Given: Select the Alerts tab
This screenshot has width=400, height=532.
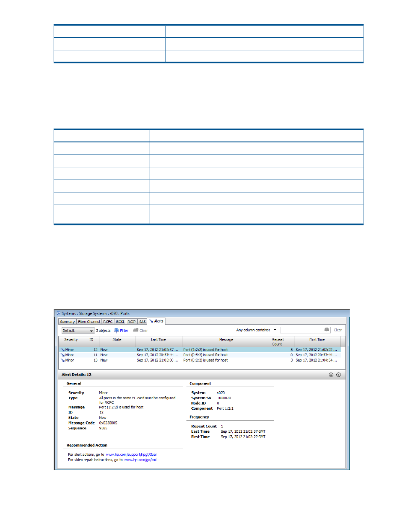Looking at the screenshot, I should coord(156,321).
